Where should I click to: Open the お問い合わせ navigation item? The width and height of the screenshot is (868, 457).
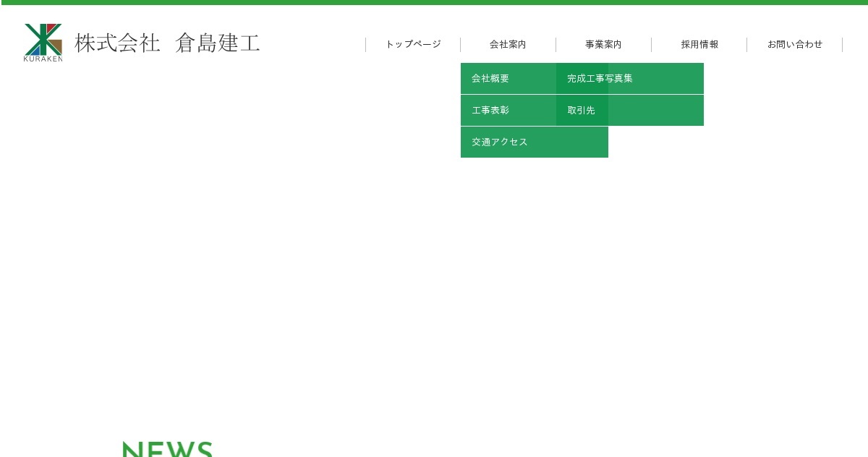pyautogui.click(x=795, y=45)
